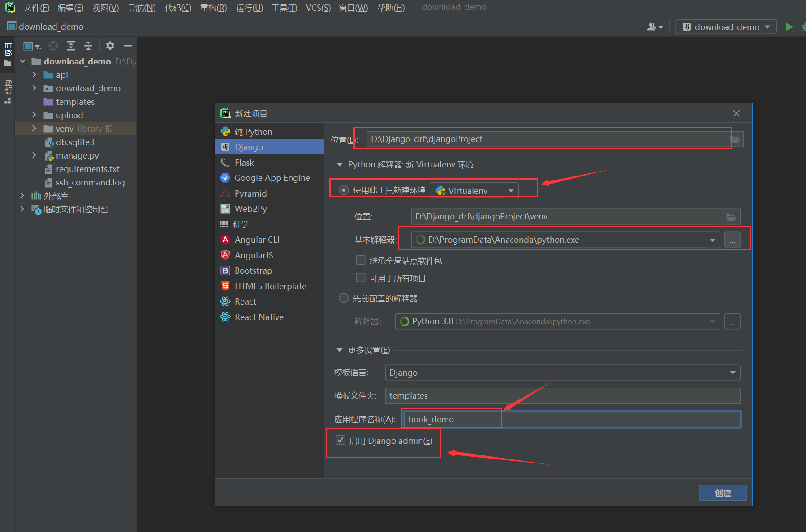Click the locate/select opened file icon
Image resolution: width=806 pixels, height=532 pixels.
[53, 46]
